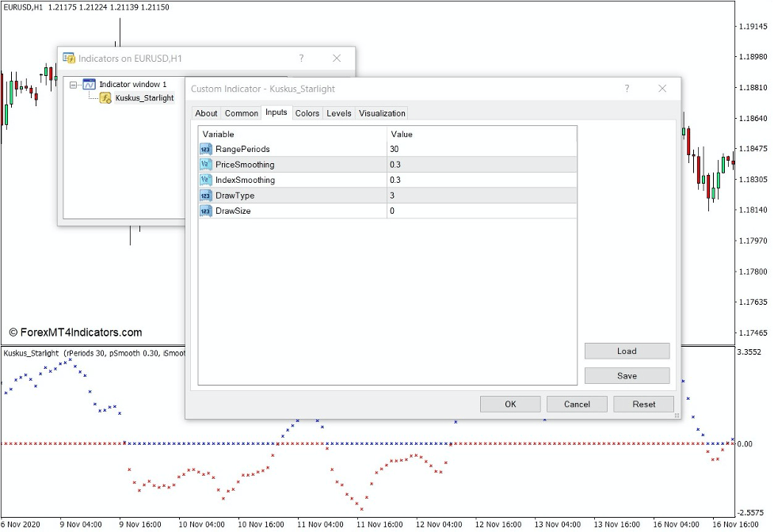Click the numeric type icon beside RangePeriods
Screen dimensions: 774x532
tap(207, 149)
